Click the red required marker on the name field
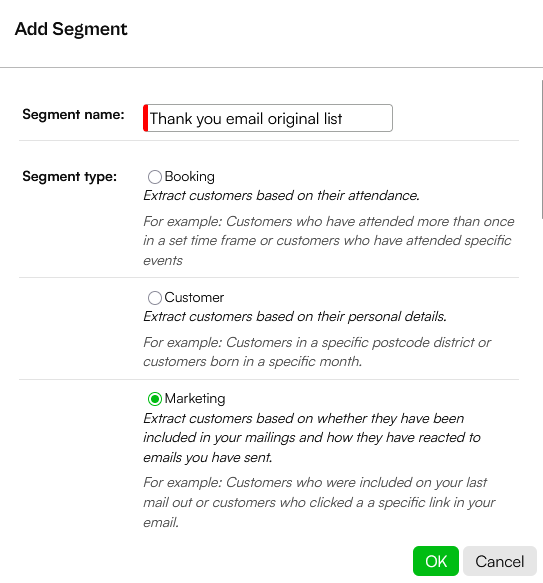 coord(146,118)
